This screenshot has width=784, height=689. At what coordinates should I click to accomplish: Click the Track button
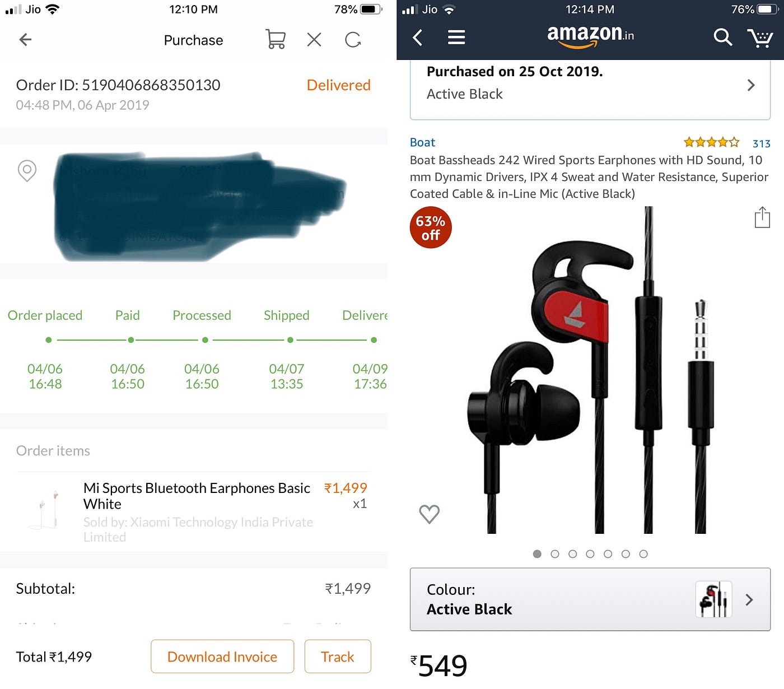coord(338,657)
